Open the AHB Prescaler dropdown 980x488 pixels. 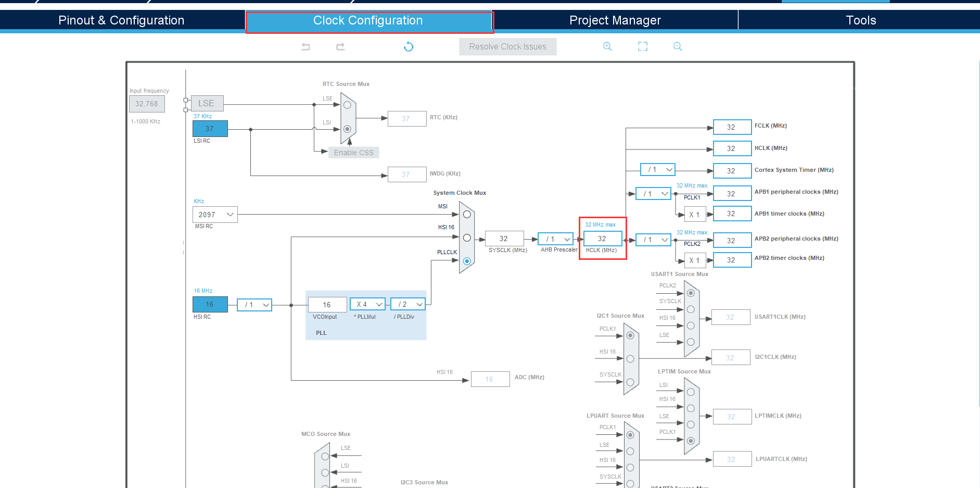pyautogui.click(x=555, y=239)
